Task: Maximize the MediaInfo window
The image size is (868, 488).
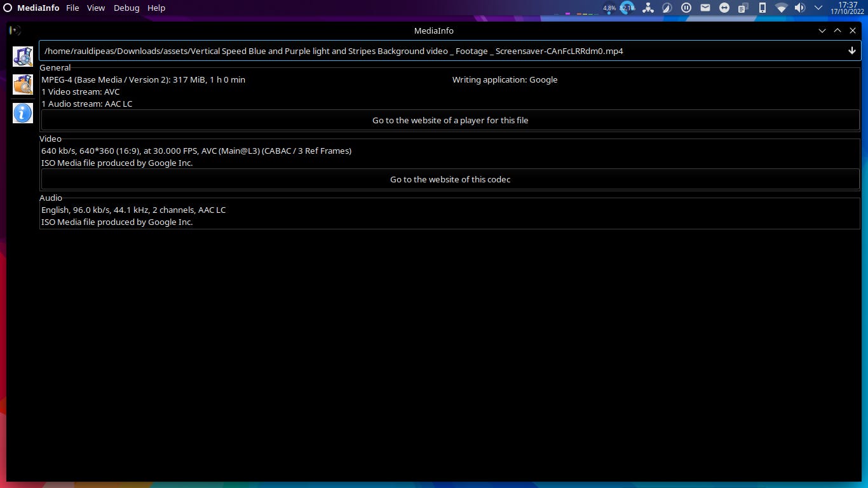Action: 837,30
